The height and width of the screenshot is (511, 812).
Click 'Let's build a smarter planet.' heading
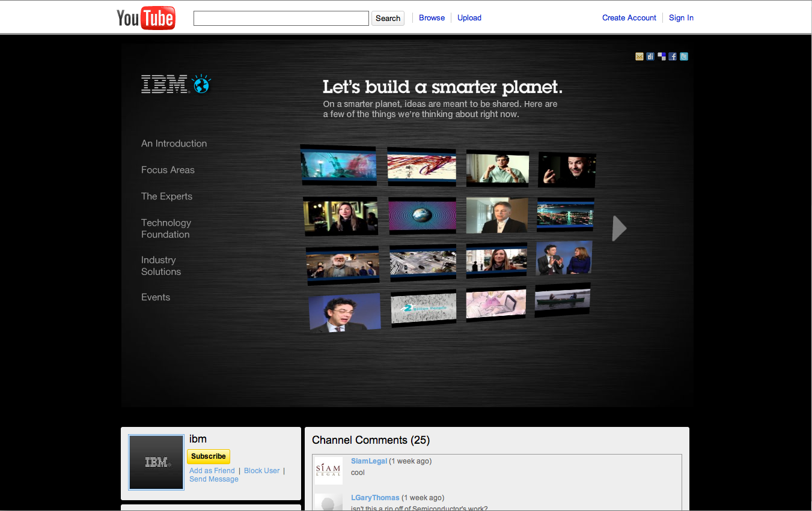click(x=443, y=87)
